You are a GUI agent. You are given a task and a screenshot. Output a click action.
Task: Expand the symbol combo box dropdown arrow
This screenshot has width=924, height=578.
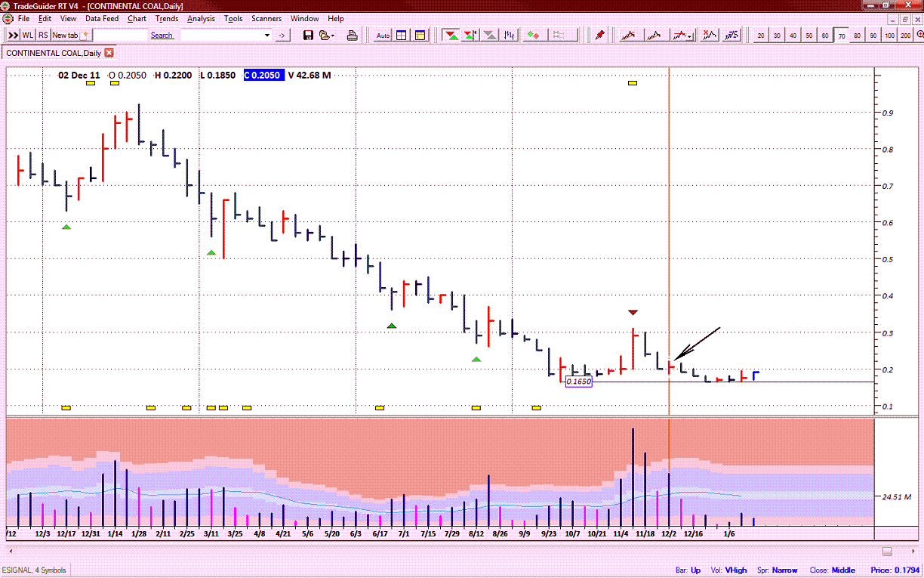point(267,35)
